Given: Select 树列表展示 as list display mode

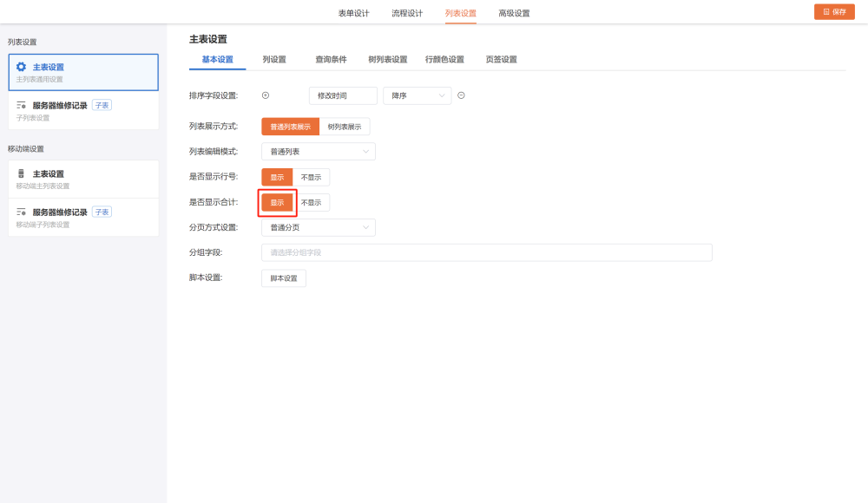Looking at the screenshot, I should pyautogui.click(x=345, y=127).
